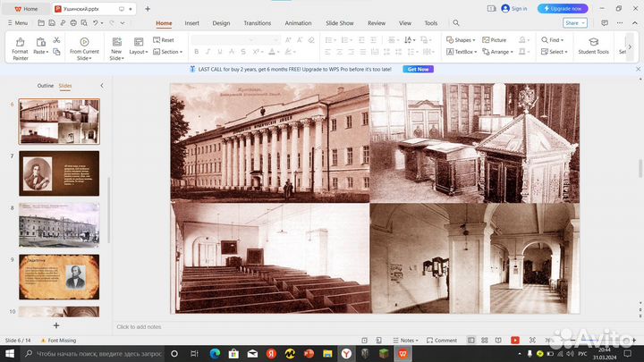This screenshot has height=362, width=644.
Task: Click the zoom in plus icon
Action: pos(634,341)
